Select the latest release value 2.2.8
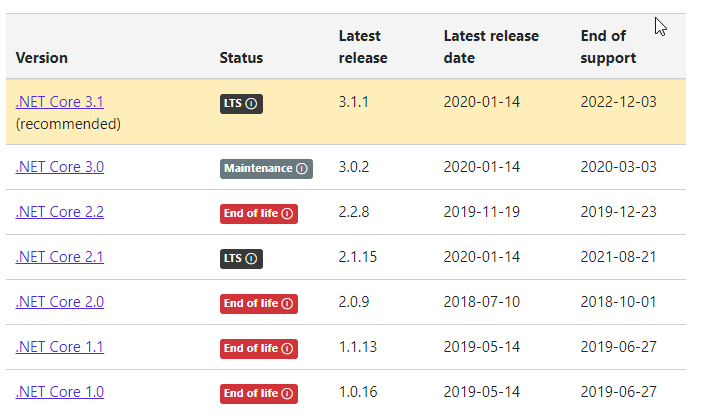 (x=354, y=212)
